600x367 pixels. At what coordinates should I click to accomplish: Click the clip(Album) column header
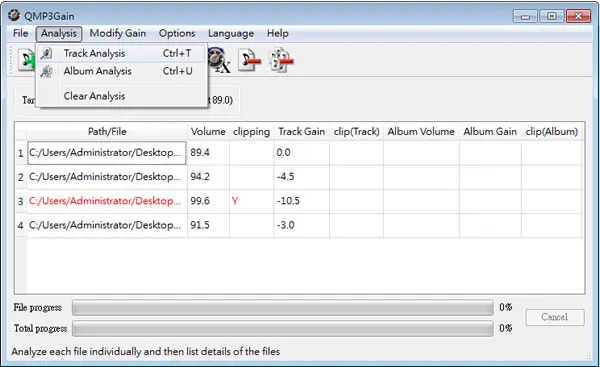click(551, 132)
